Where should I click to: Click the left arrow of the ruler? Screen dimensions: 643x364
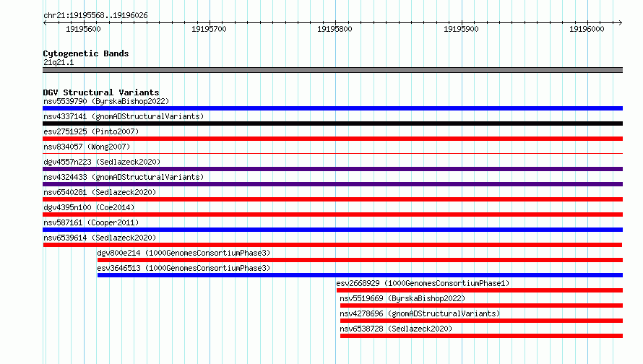tap(45, 22)
